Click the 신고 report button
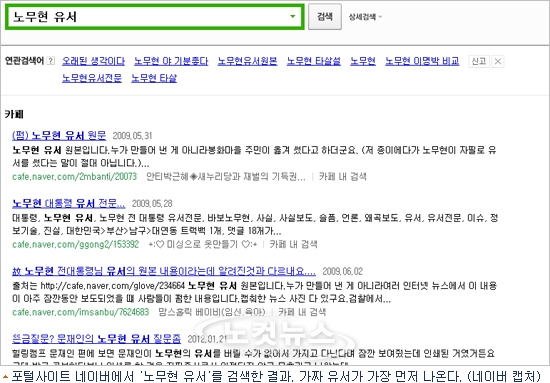This screenshot has width=550, height=383. [479, 61]
